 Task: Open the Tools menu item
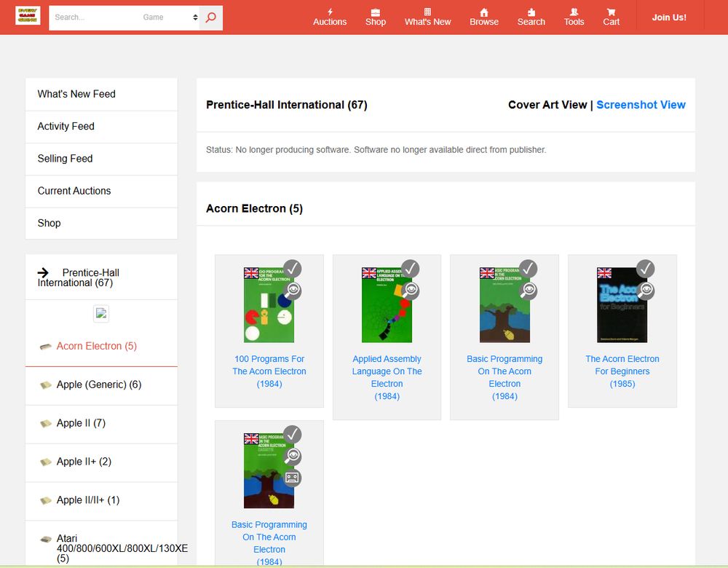574,17
